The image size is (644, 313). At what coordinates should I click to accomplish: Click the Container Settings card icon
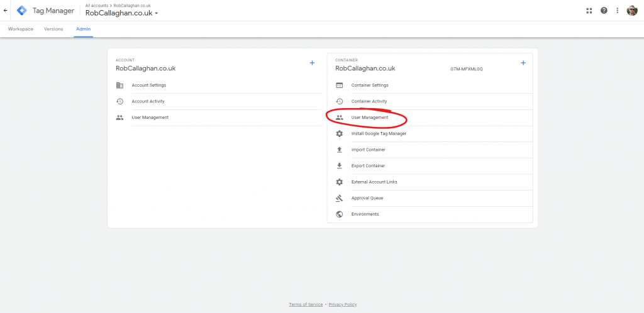click(339, 85)
